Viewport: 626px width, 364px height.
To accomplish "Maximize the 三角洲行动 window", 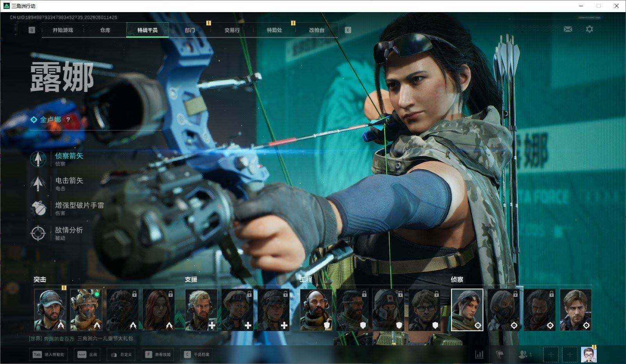I will [x=599, y=6].
